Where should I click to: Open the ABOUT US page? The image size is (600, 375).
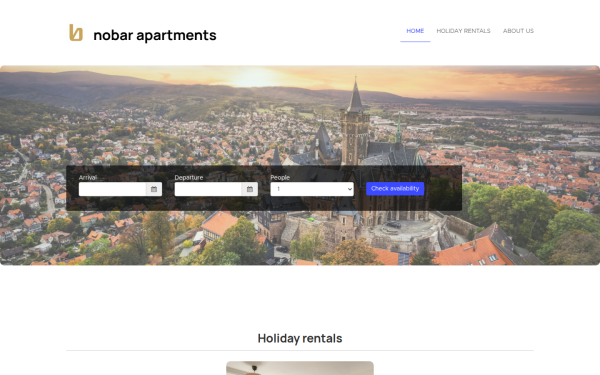pyautogui.click(x=518, y=31)
